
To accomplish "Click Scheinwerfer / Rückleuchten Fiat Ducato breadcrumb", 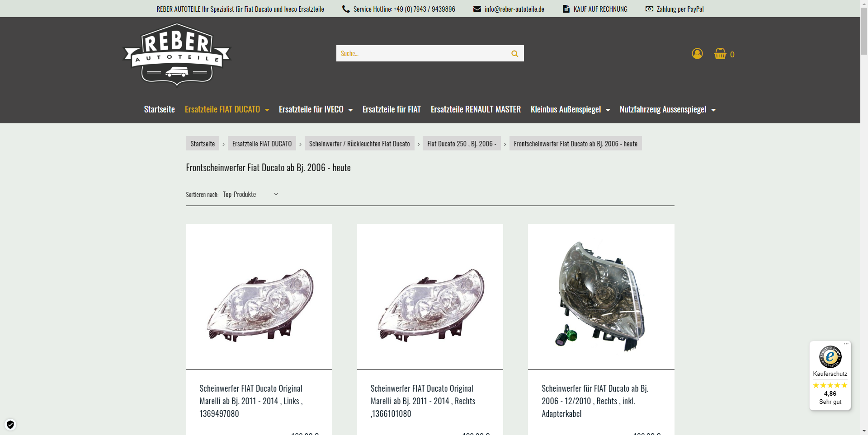I will [359, 144].
